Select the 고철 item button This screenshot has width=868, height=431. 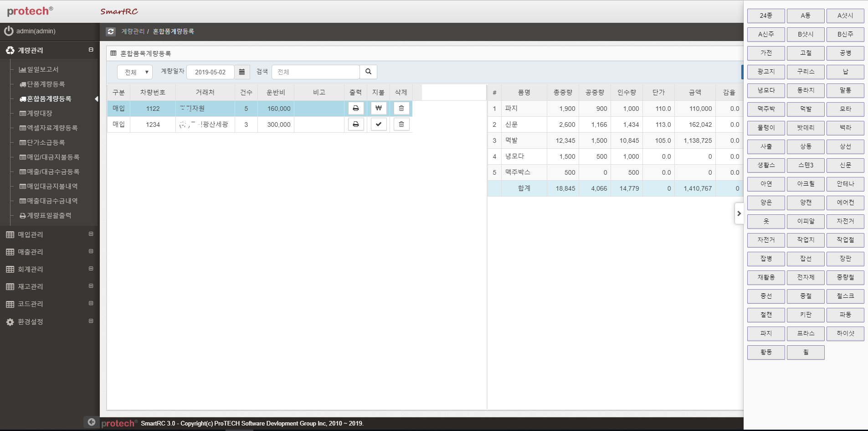[806, 53]
